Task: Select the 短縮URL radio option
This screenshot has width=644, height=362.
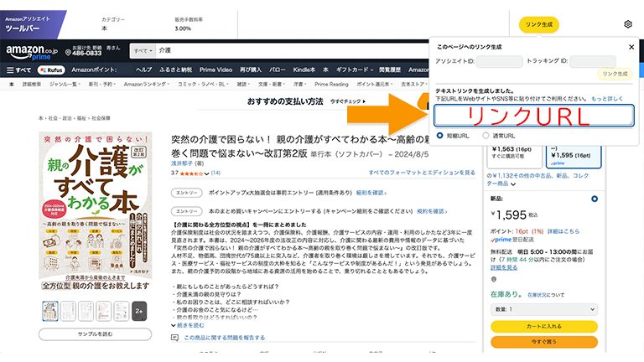Action: [440, 136]
